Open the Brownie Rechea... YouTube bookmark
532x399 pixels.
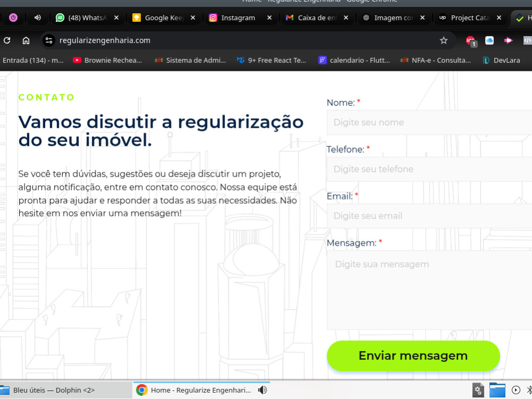(107, 61)
